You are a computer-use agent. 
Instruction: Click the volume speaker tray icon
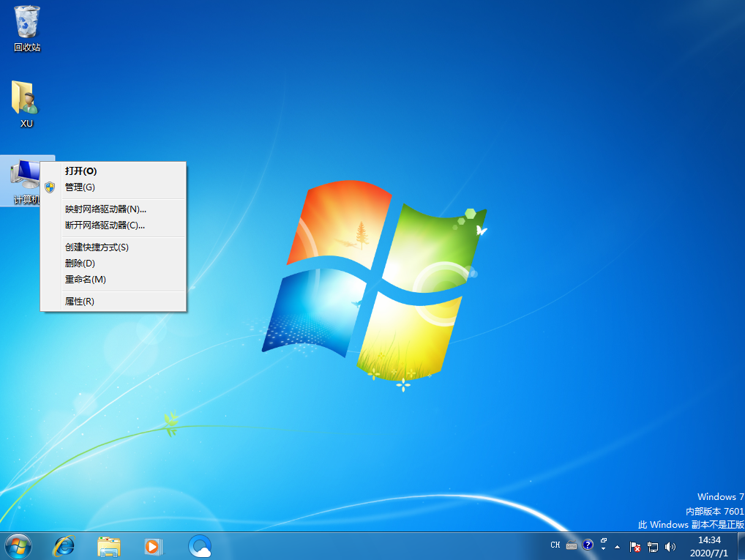[670, 546]
